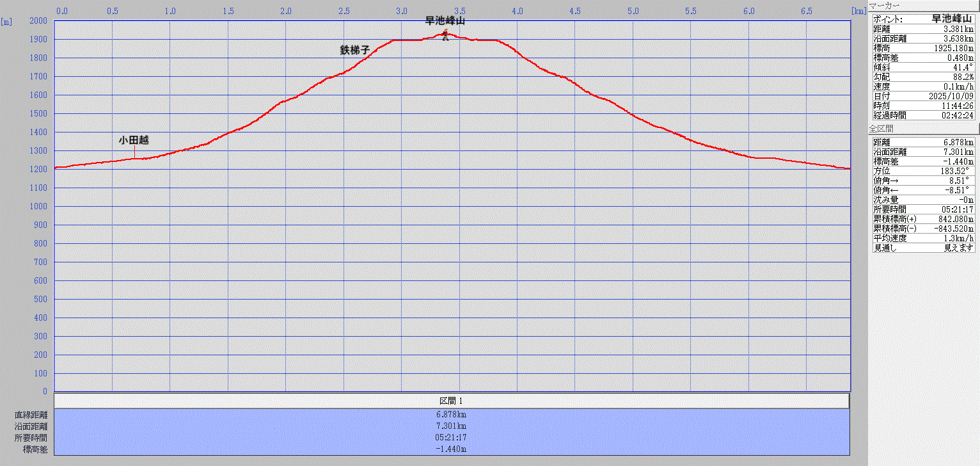Select the 日付 2025/10/09 row

click(x=924, y=96)
